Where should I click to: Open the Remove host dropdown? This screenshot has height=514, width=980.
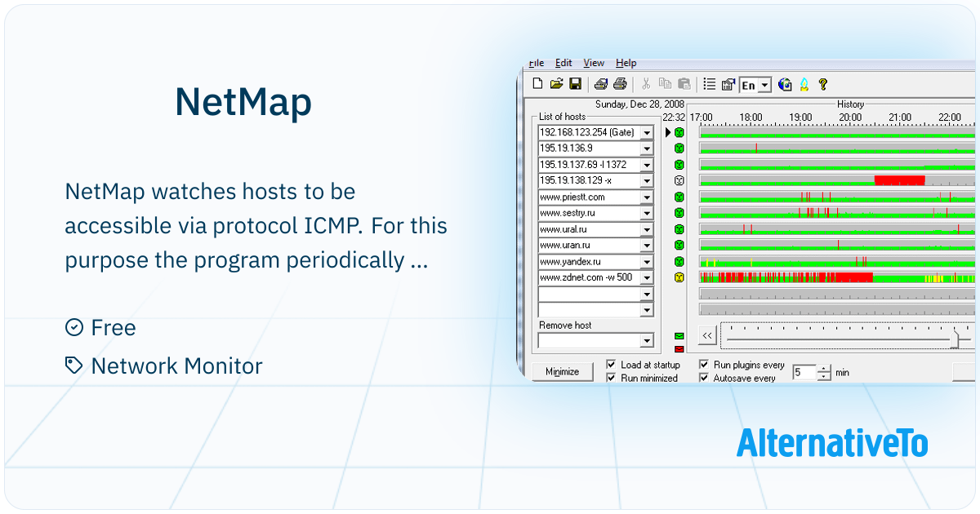(x=647, y=340)
